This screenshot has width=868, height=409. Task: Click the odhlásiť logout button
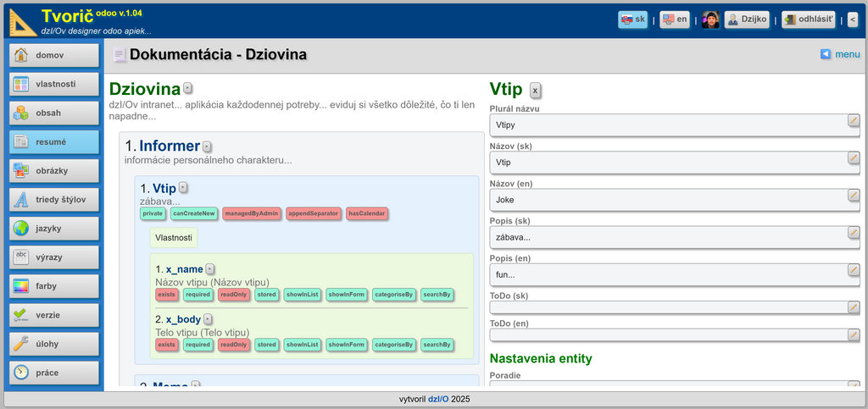point(808,19)
